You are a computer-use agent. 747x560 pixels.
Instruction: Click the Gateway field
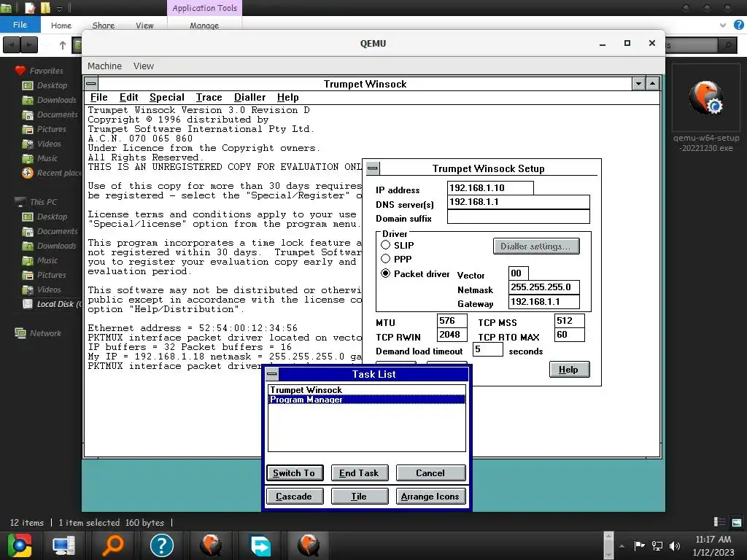click(x=544, y=301)
